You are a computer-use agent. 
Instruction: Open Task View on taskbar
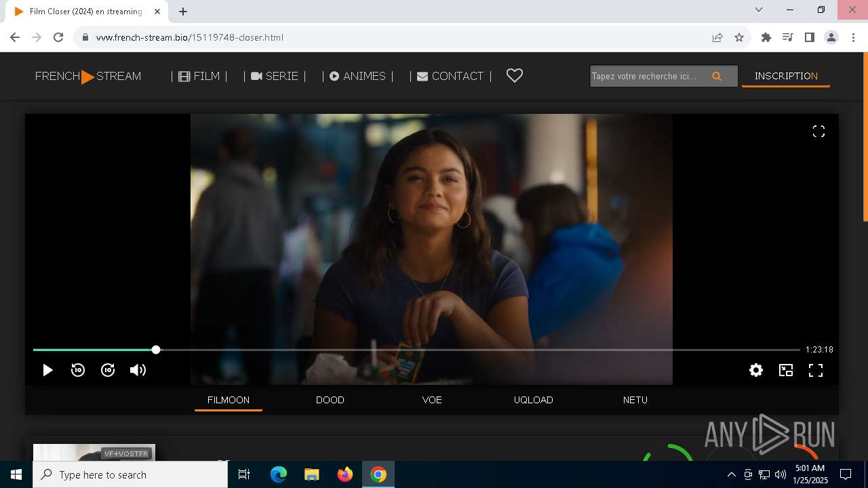pos(244,474)
